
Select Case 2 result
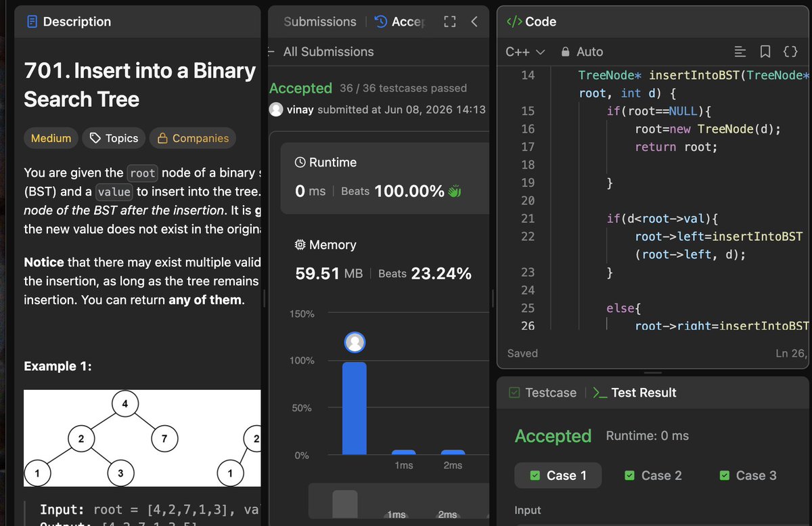653,475
